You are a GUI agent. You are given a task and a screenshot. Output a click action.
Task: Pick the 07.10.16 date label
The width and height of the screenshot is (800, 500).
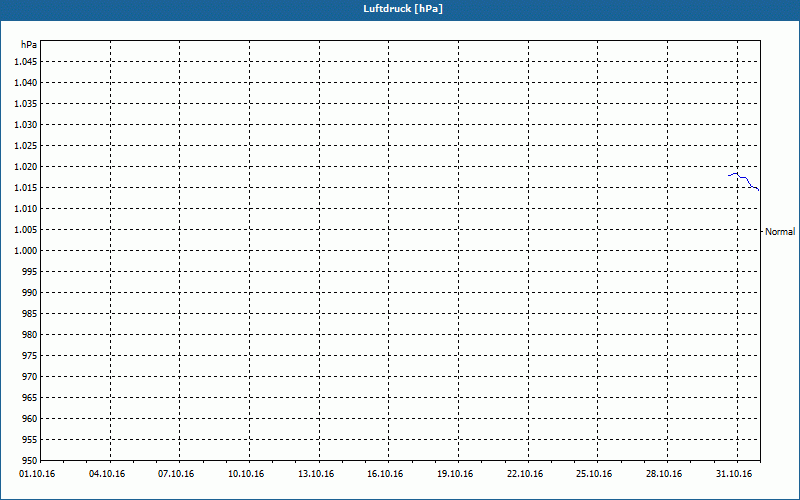pyautogui.click(x=176, y=474)
